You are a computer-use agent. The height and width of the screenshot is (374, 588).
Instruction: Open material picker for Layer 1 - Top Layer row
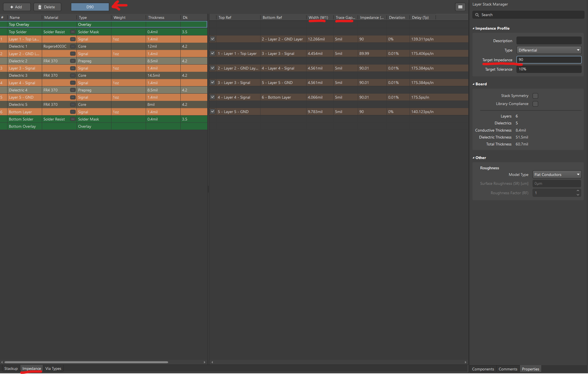[x=73, y=39]
